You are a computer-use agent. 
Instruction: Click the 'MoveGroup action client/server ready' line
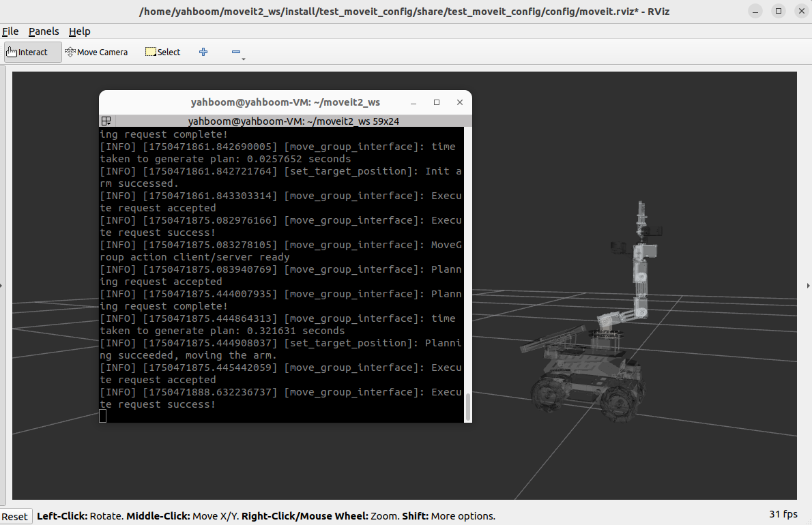point(280,251)
